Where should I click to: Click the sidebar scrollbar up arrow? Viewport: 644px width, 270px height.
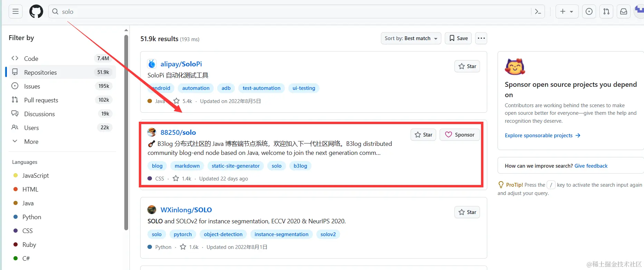[x=126, y=30]
